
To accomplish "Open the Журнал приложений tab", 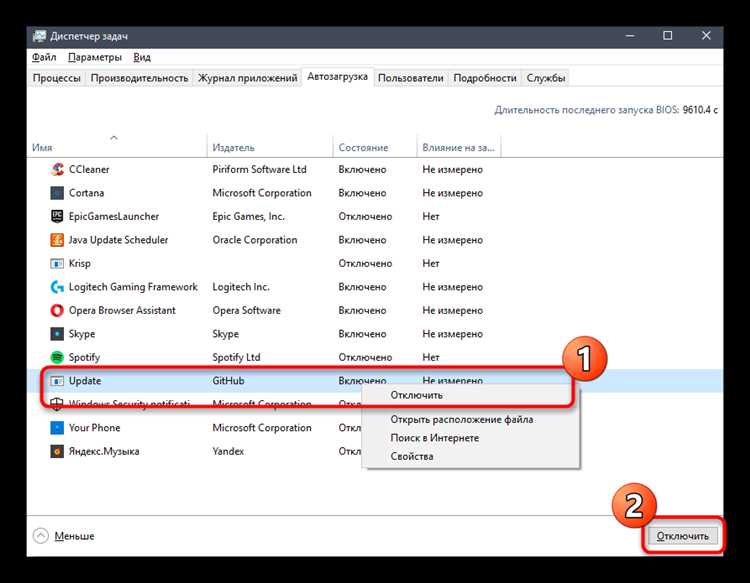I will coord(248,78).
